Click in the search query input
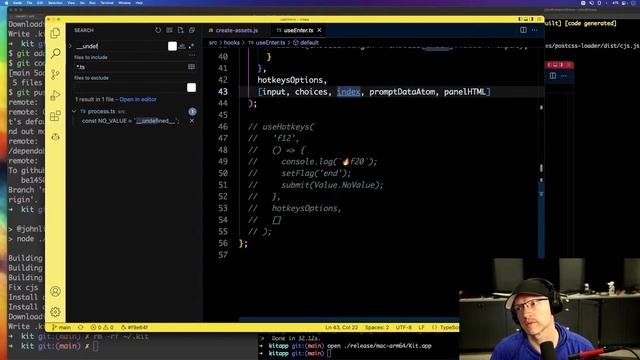Screen dimensions: 640x360 pos(121,46)
